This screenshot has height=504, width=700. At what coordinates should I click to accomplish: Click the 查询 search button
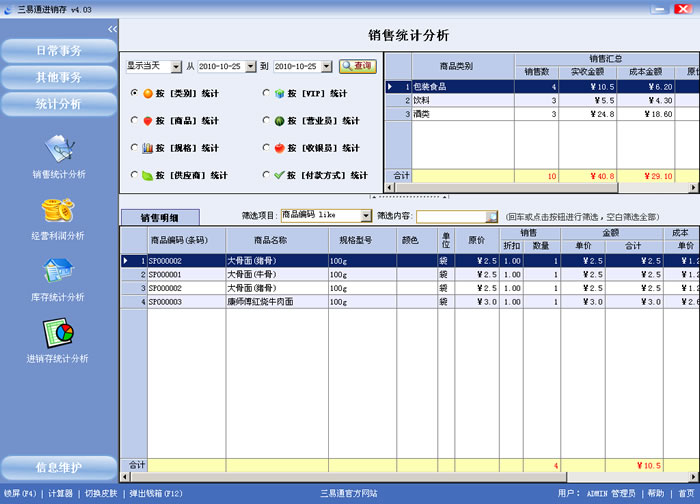(358, 67)
